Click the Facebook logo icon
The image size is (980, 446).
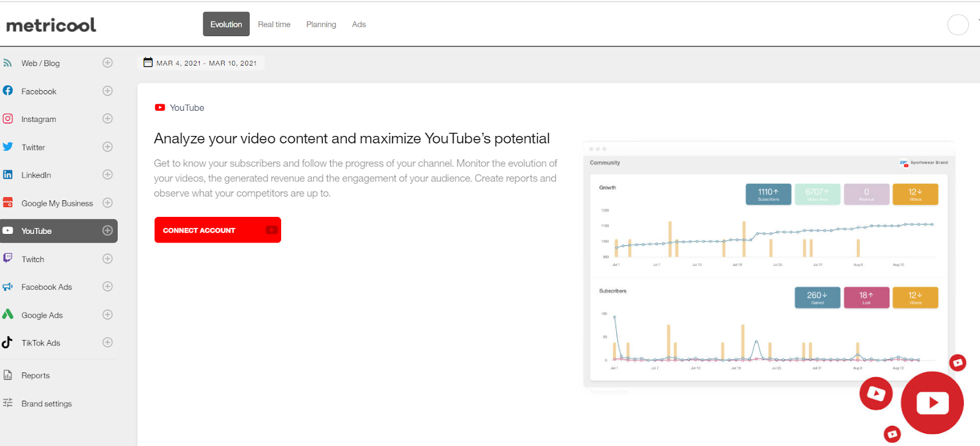[7, 91]
